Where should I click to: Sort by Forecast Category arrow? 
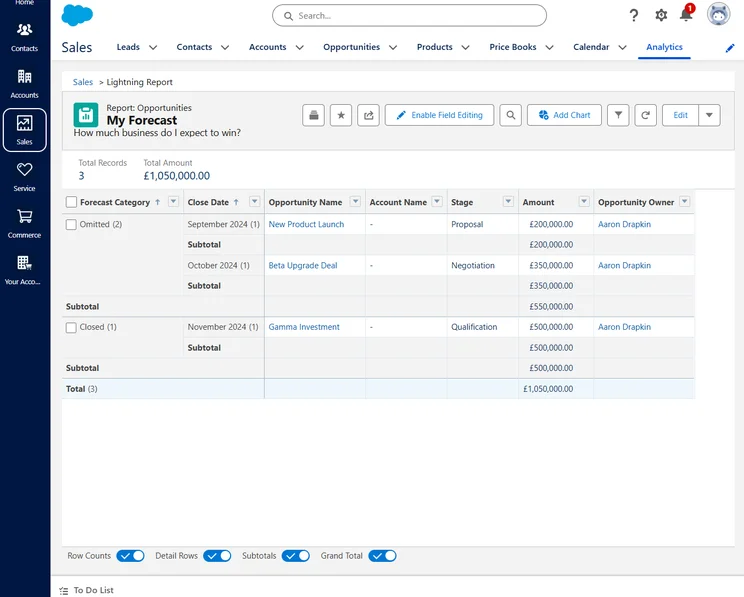pos(158,202)
